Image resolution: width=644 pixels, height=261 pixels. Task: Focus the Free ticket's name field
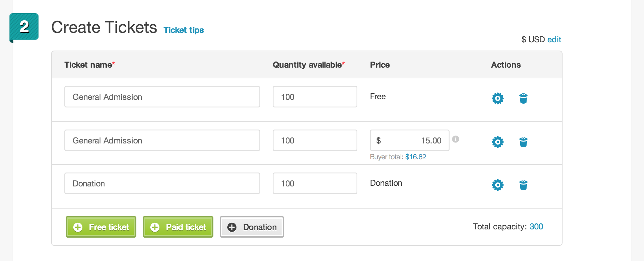tap(162, 97)
